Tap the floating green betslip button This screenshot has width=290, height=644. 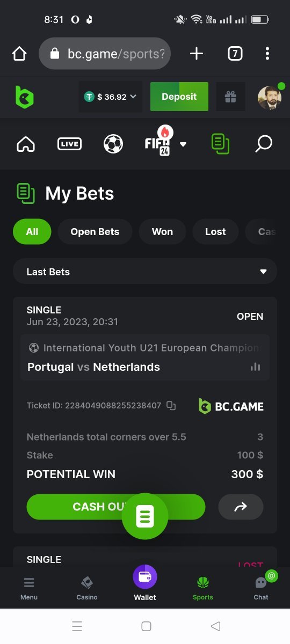[145, 516]
